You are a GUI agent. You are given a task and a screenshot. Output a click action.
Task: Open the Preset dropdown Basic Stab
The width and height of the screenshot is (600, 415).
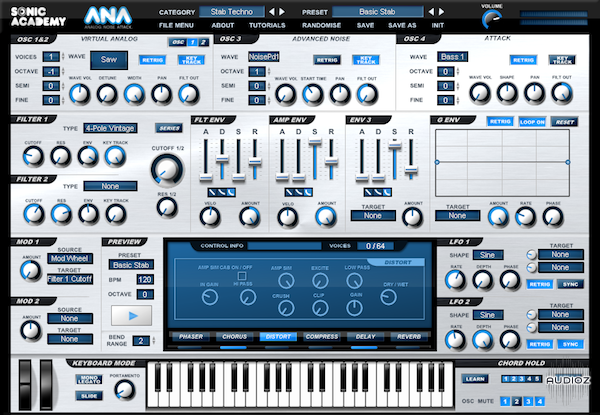tap(377, 12)
